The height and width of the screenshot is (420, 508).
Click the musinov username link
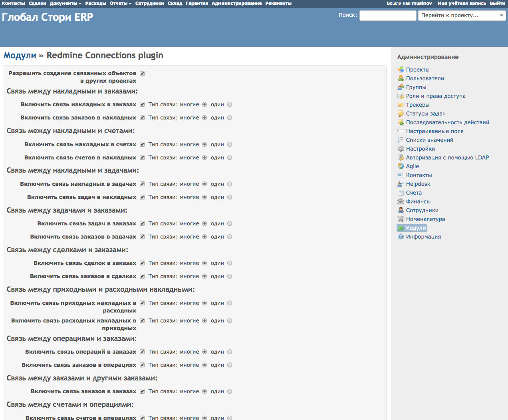[x=422, y=3]
